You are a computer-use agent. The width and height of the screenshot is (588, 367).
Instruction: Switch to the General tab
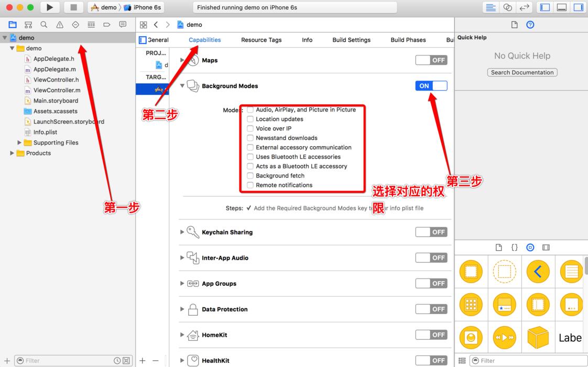[x=158, y=40]
